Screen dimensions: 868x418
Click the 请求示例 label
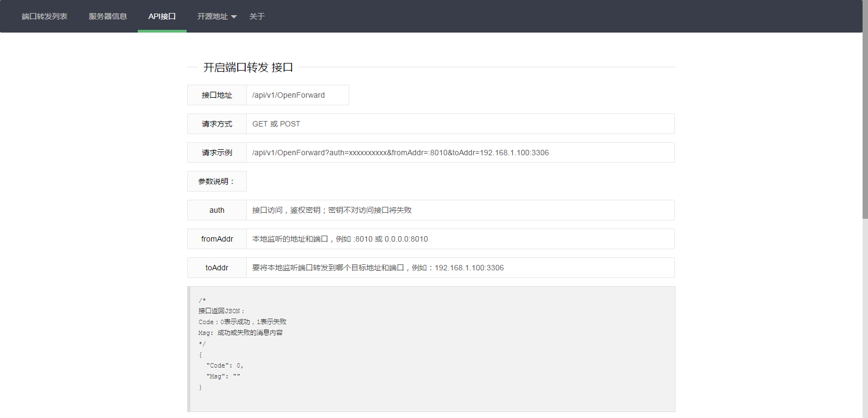click(x=217, y=153)
